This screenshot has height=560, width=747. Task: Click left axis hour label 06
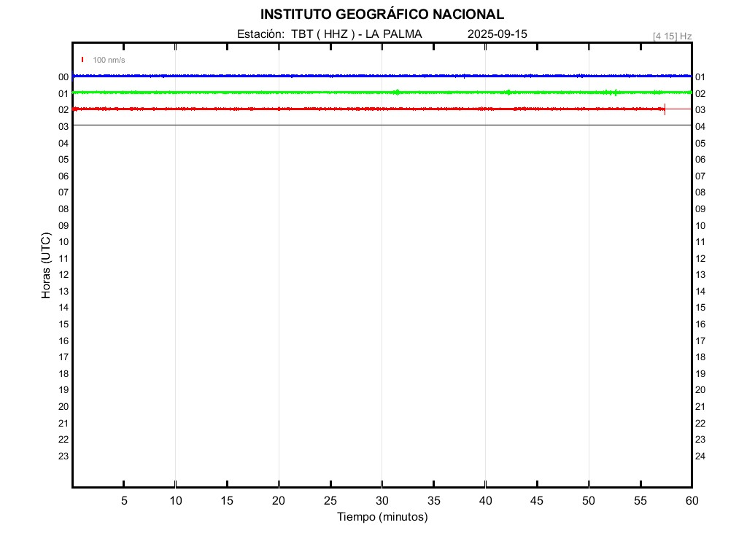point(63,176)
